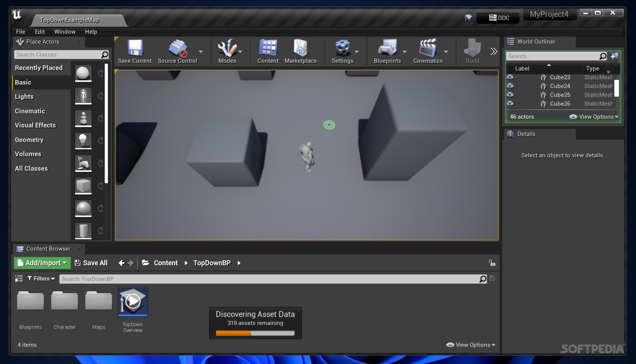
Task: Click the Cinematics clapperboard icon
Action: pos(428,49)
